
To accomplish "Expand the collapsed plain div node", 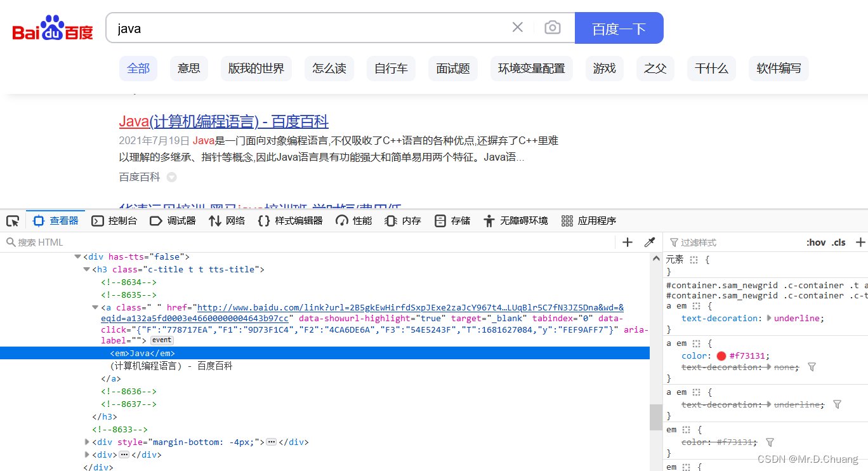I will pyautogui.click(x=87, y=454).
